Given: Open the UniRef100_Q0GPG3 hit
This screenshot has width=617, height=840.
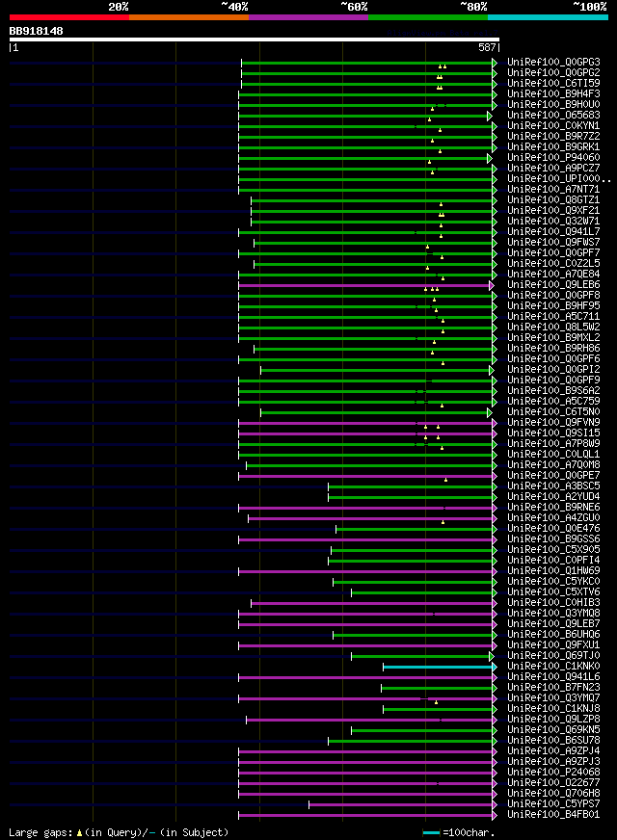Looking at the screenshot, I should point(553,63).
